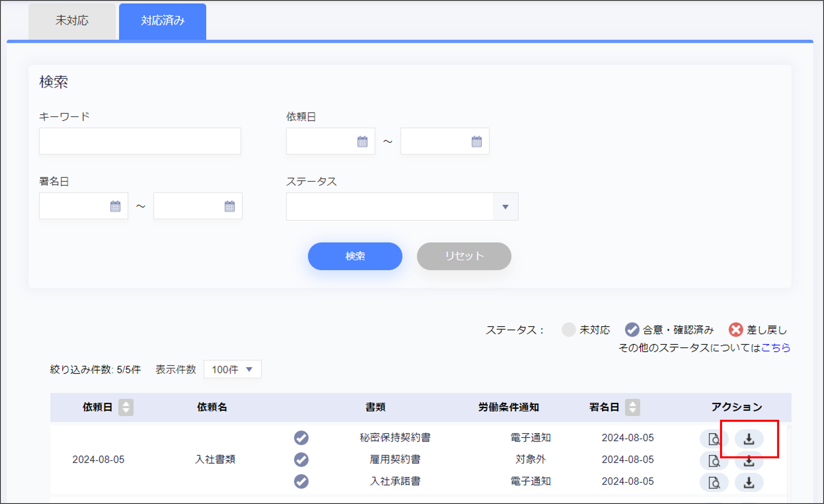Click the 未対応 gray legend circle

[569, 330]
